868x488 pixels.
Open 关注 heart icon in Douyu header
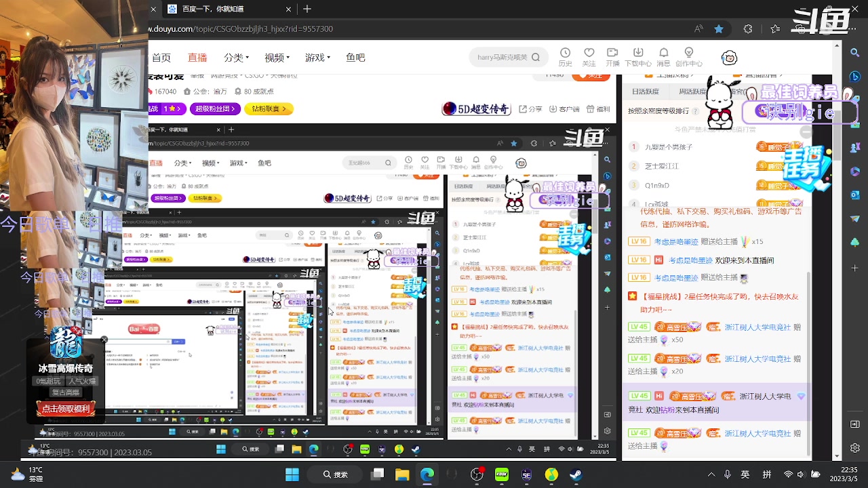(x=589, y=57)
